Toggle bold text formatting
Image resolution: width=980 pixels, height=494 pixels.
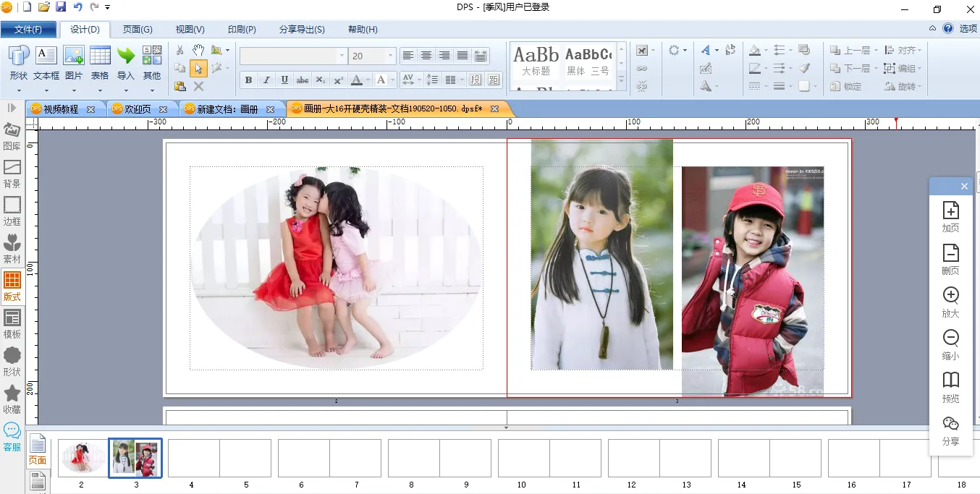click(248, 80)
